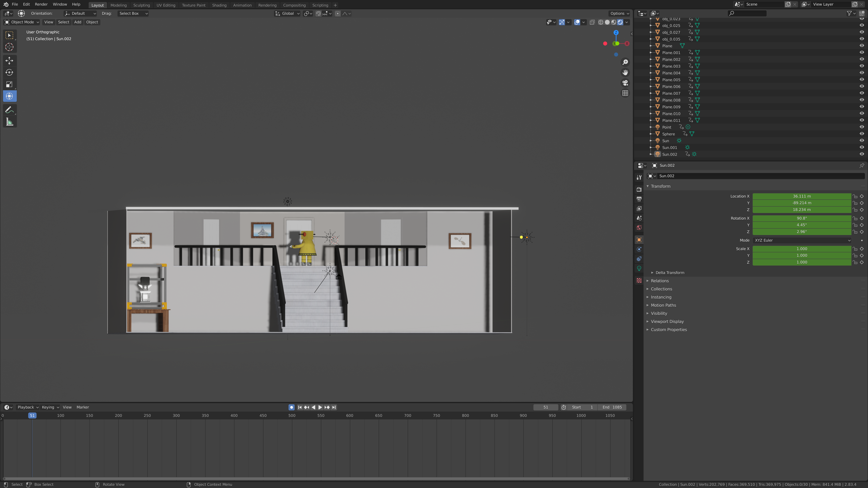This screenshot has width=868, height=488.
Task: Hide Plane.005 in the outliner
Action: tap(861, 80)
